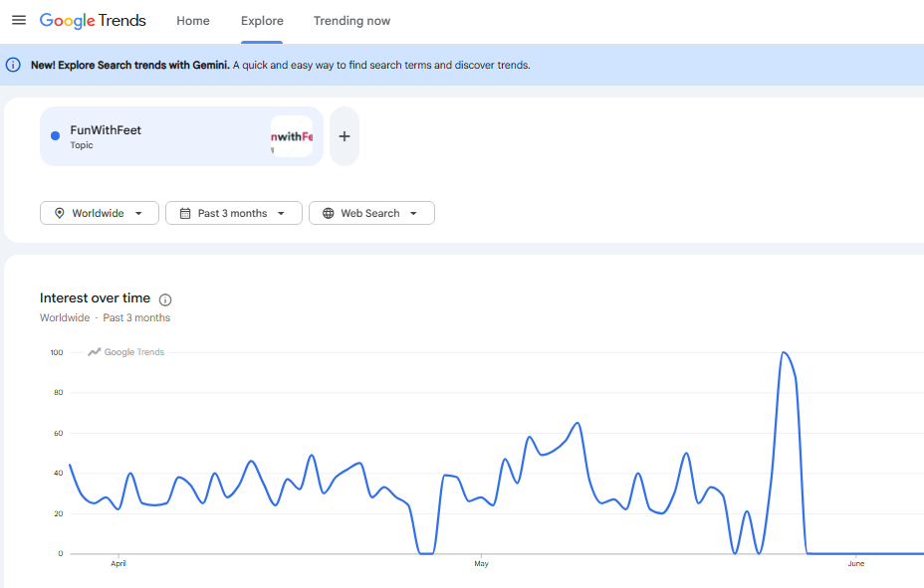
Task: Click the Interest over time help icon
Action: tap(165, 299)
